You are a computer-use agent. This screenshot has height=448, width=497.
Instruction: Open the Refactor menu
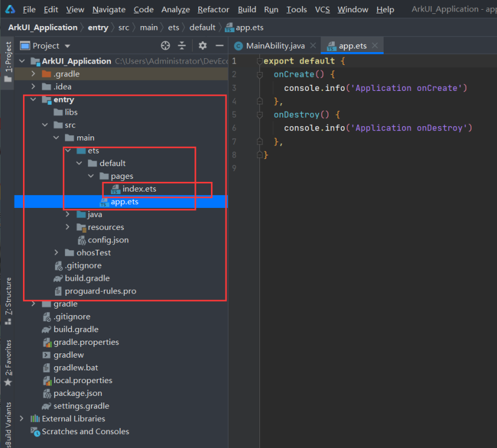click(213, 10)
